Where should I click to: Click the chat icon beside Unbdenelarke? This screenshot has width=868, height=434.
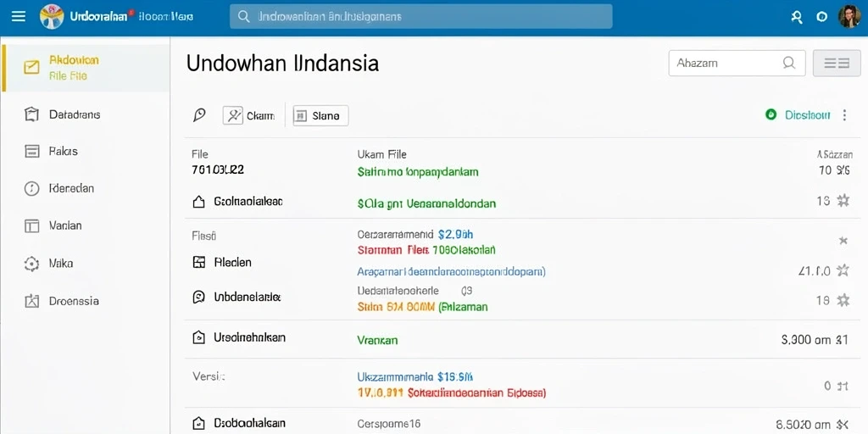point(198,298)
